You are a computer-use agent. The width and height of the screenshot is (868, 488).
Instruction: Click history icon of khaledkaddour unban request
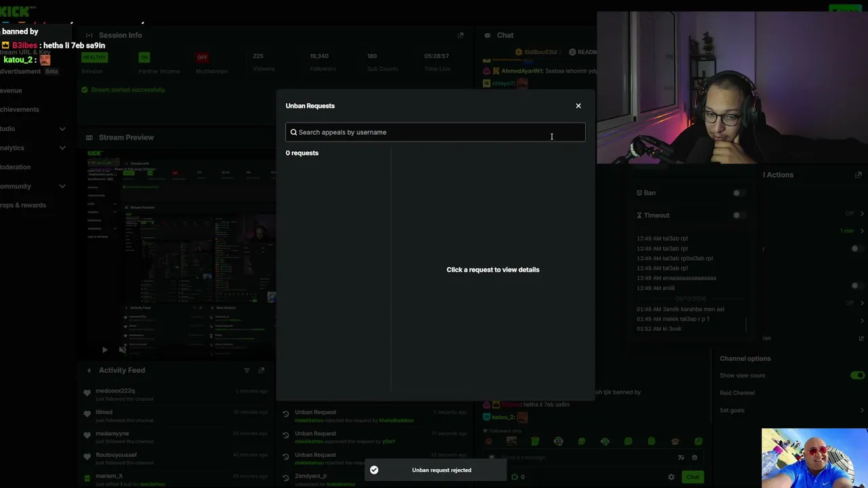point(286,414)
